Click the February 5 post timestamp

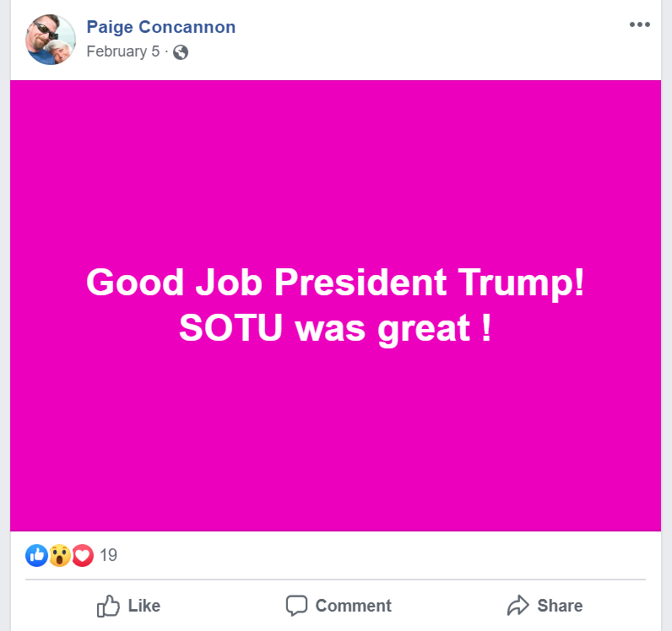pos(122,52)
